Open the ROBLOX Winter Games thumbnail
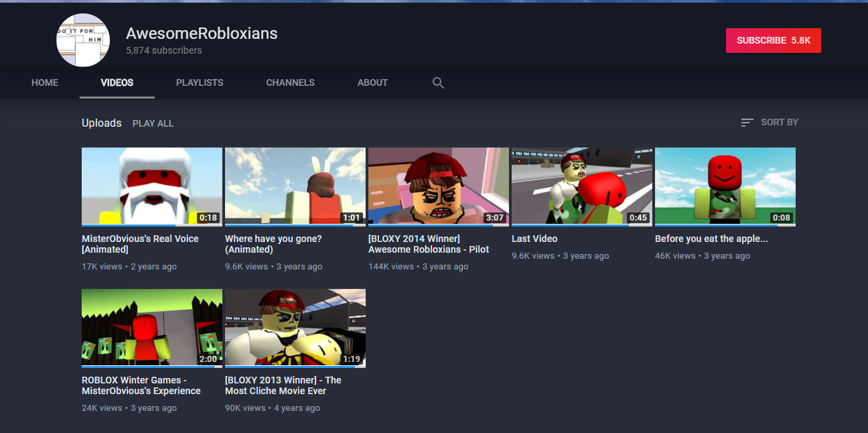This screenshot has height=433, width=868. (x=152, y=328)
